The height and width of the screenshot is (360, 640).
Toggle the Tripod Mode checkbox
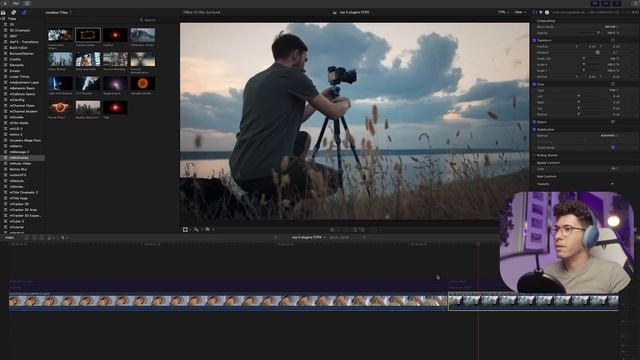[x=613, y=147]
